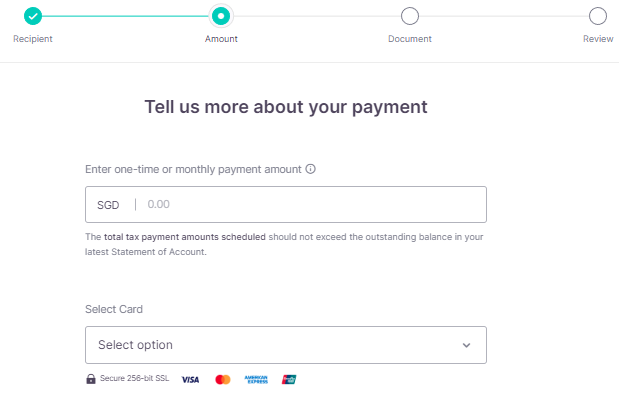This screenshot has width=622, height=400.
Task: Click the completed Recipient step checkmark circle
Action: [33, 16]
